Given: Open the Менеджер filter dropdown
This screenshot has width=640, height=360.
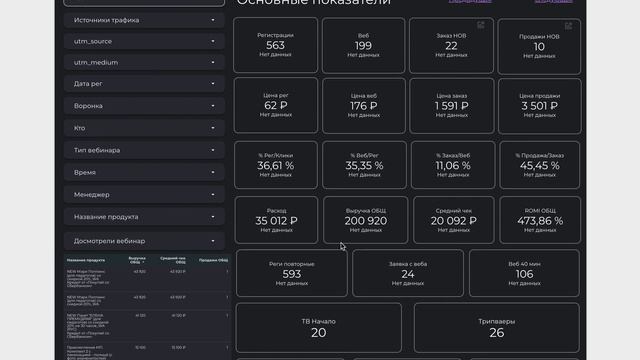Looking at the screenshot, I should pos(144,195).
